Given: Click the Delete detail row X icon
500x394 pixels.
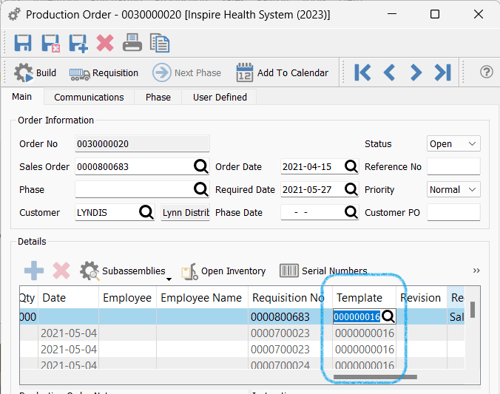Looking at the screenshot, I should 61,270.
